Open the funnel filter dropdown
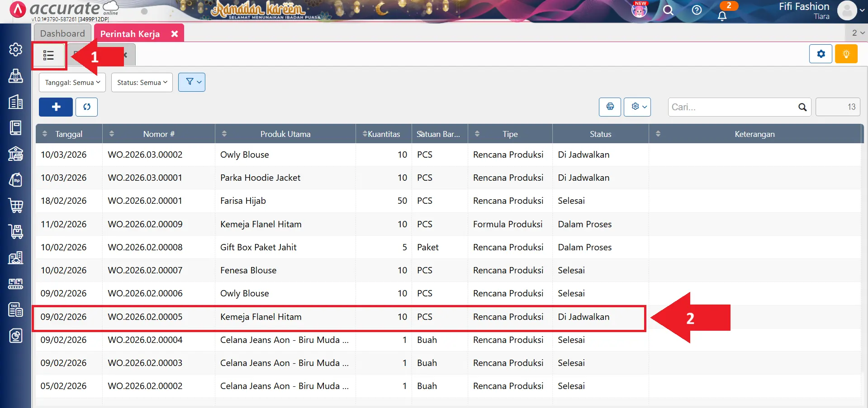 click(192, 82)
